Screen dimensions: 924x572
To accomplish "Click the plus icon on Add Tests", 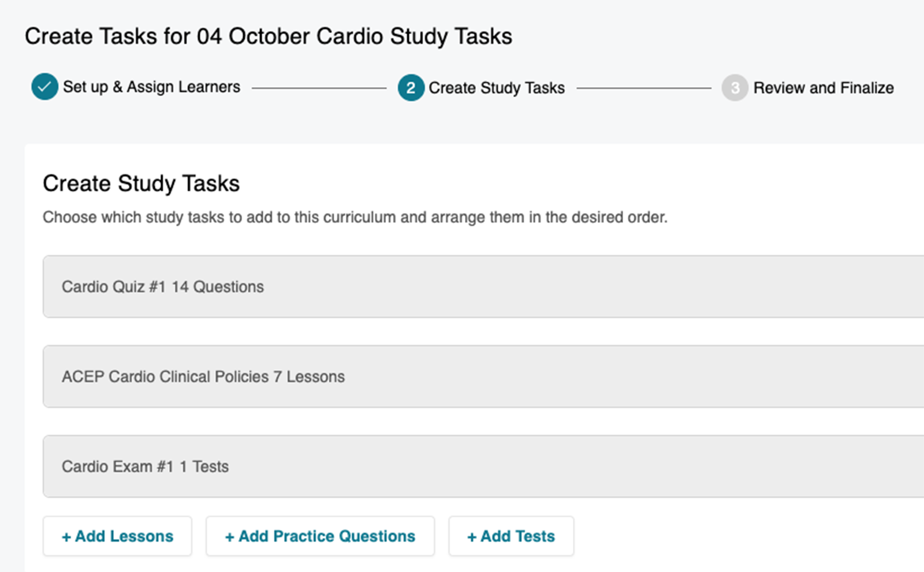I will click(x=471, y=536).
